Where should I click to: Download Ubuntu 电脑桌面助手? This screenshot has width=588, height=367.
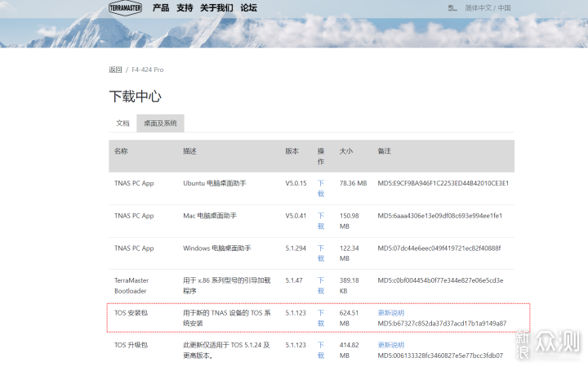click(x=321, y=188)
